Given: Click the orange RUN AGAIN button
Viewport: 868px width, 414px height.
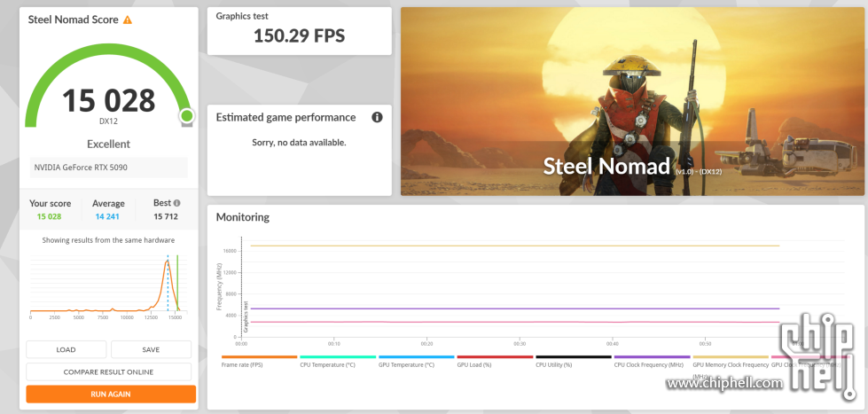Looking at the screenshot, I should (x=111, y=394).
